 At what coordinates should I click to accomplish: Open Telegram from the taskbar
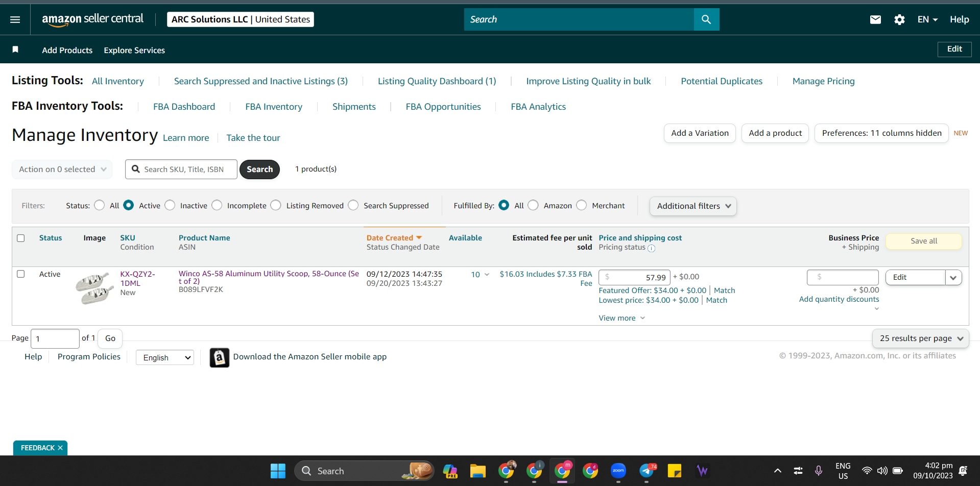tap(647, 471)
